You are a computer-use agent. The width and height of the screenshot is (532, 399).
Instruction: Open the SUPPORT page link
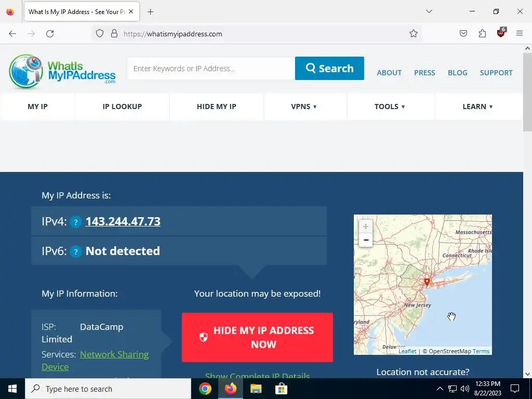click(496, 73)
